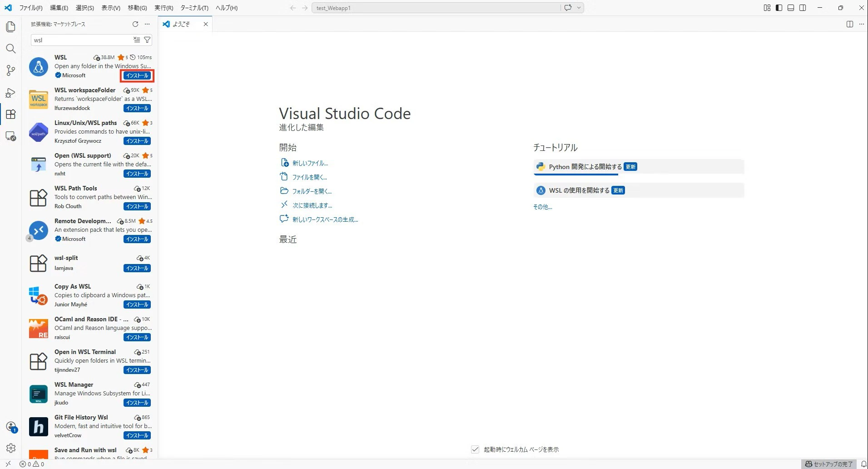This screenshot has width=868, height=469.
Task: Open Source Control view
Action: [x=11, y=70]
